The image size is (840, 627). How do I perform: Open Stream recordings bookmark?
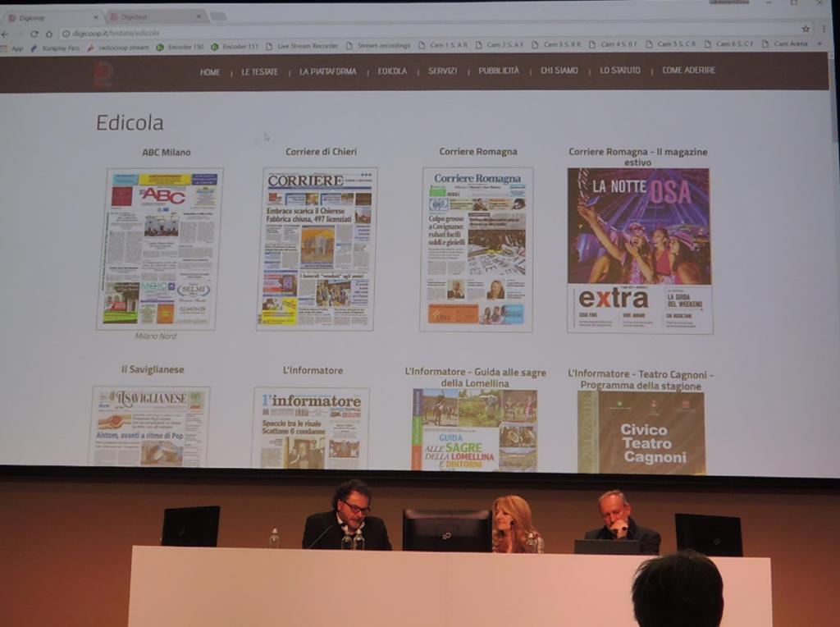coord(378,46)
